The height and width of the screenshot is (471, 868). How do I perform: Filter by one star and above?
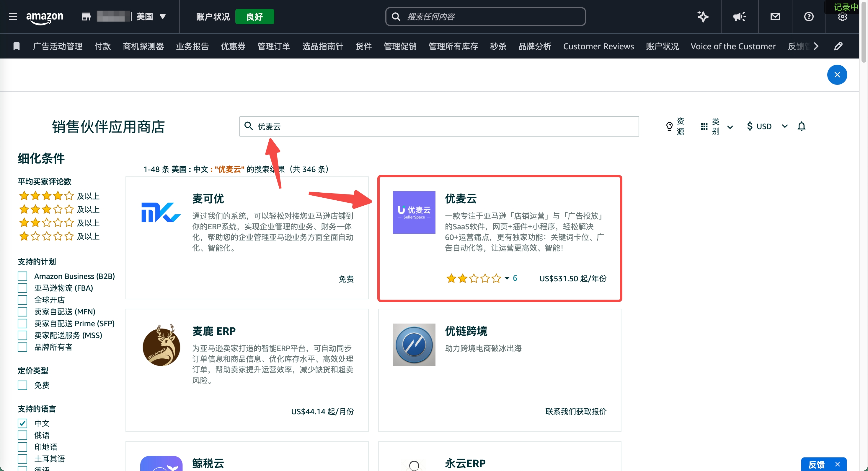coord(59,236)
